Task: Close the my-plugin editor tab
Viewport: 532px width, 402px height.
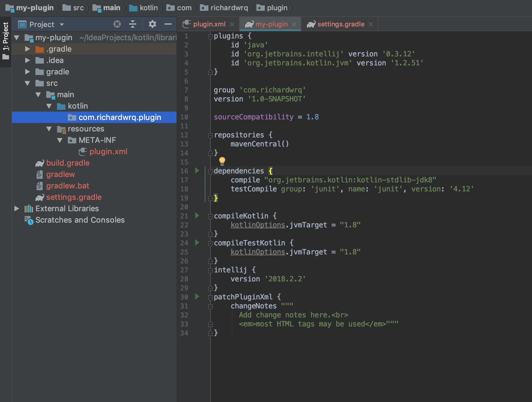Action: (x=295, y=24)
